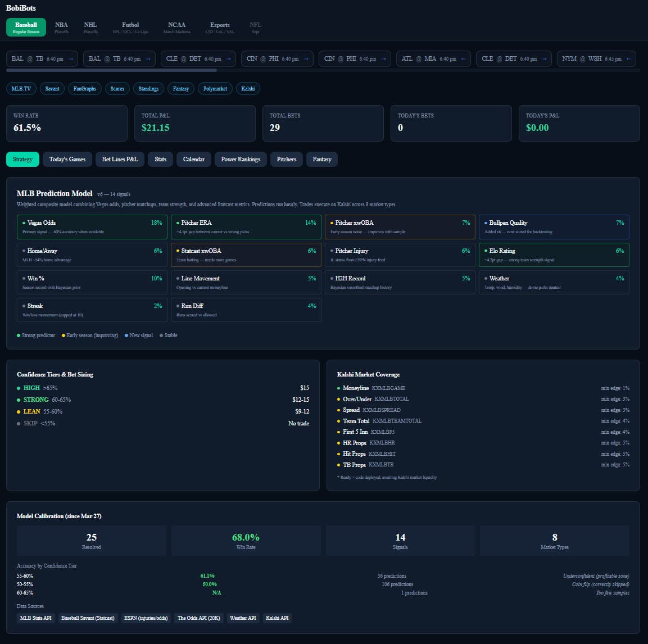The height and width of the screenshot is (644, 648).
Task: Go to the Futbol tab
Action: (130, 28)
